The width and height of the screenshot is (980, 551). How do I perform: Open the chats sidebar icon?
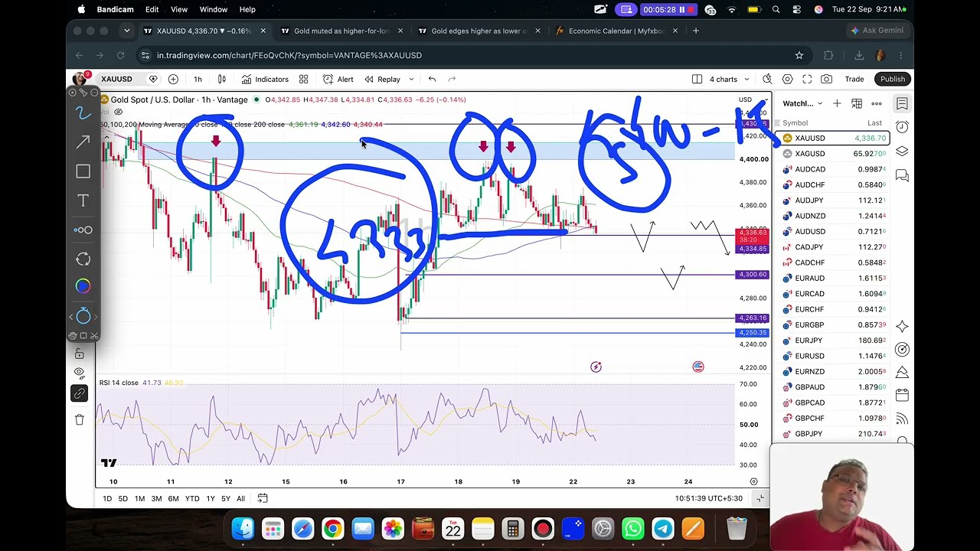pyautogui.click(x=902, y=176)
